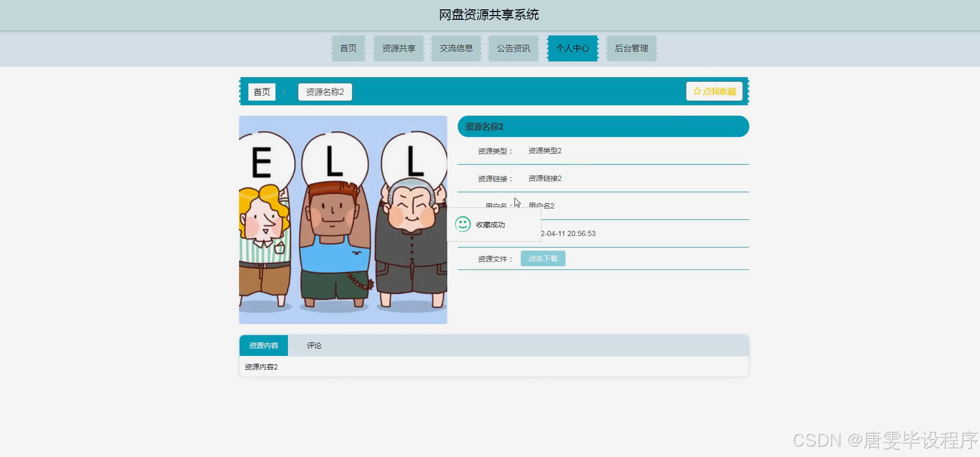Click the star icon in 点我收藏 button
This screenshot has height=457, width=980.
[697, 91]
